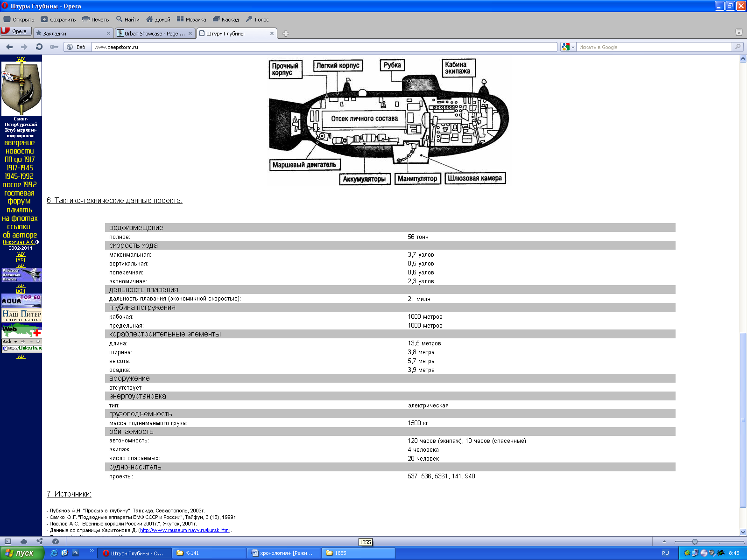The image size is (747, 560).
Task: Open the память sidebar link
Action: tap(19, 210)
